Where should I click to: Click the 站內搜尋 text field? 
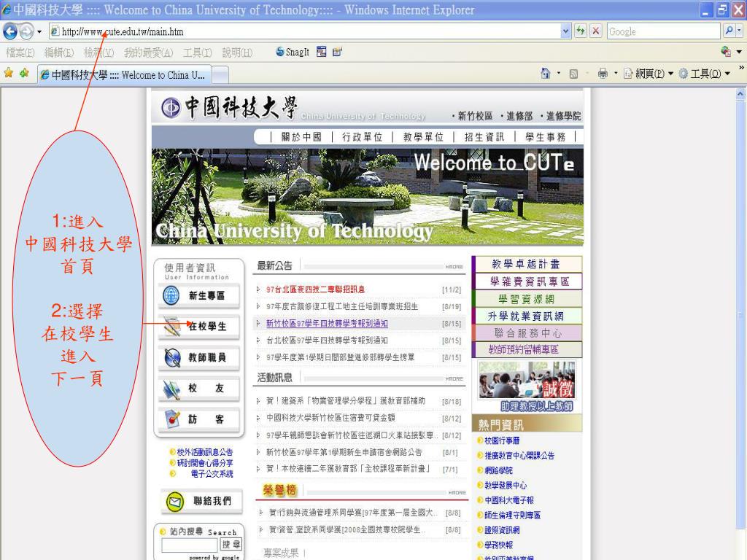point(190,545)
